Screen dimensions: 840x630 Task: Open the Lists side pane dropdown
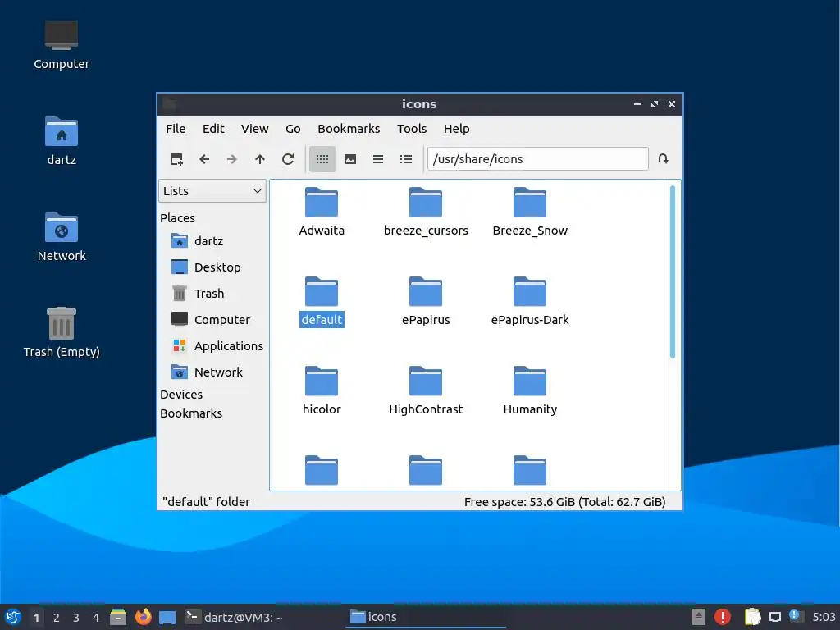[212, 191]
